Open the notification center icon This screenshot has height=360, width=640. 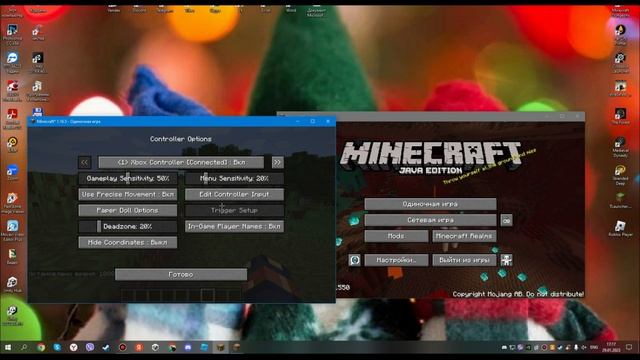(629, 347)
